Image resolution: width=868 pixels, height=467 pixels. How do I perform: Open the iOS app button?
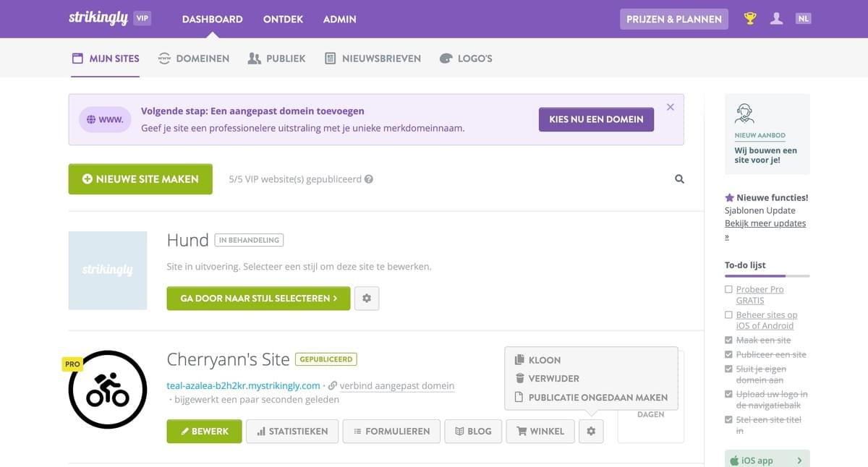coord(767,460)
